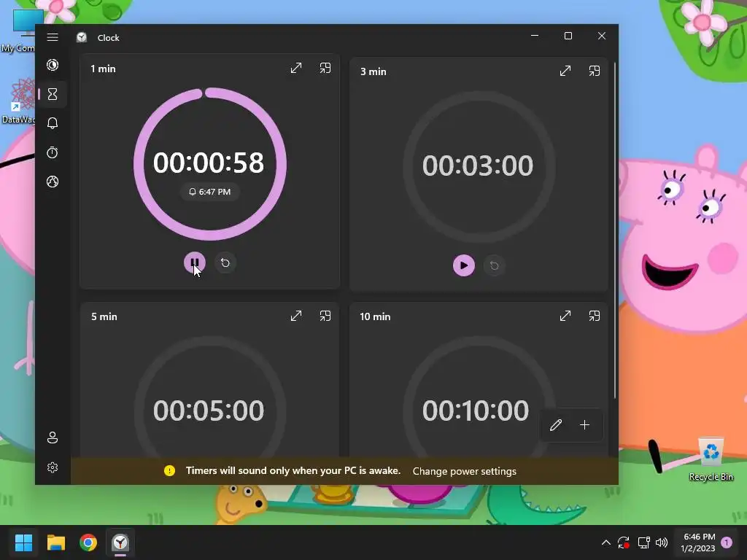This screenshot has height=560, width=747.
Task: Open the hamburger navigation menu
Action: point(53,37)
